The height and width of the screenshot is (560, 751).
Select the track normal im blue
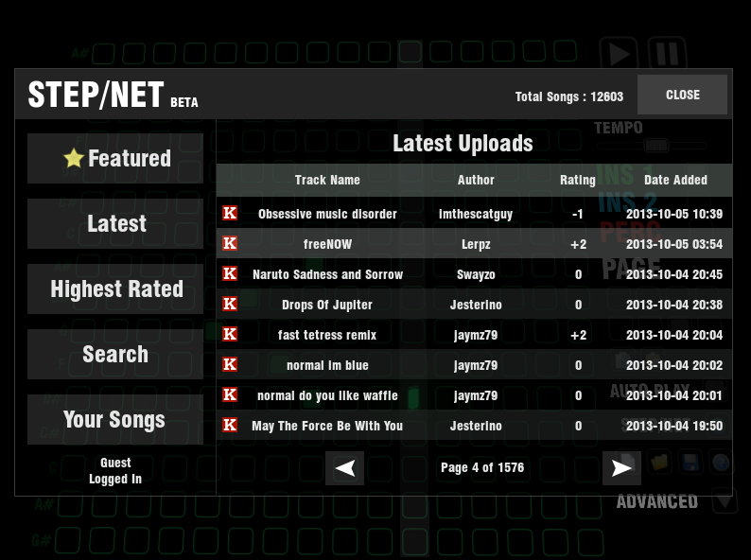coord(327,365)
